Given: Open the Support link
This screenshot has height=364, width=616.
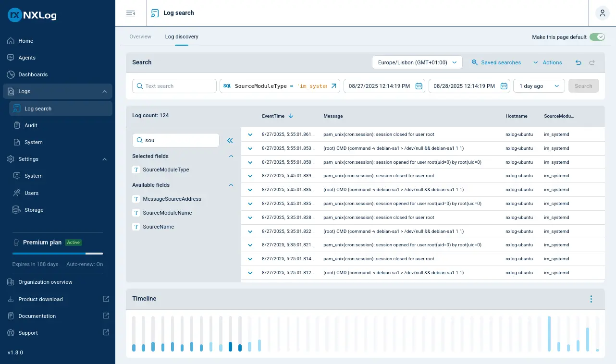Looking at the screenshot, I should 28,333.
